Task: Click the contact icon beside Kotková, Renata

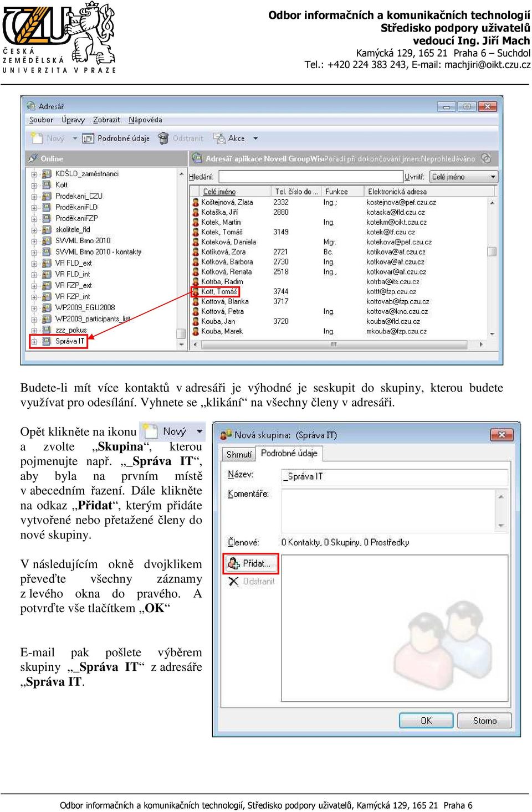Action: click(x=196, y=272)
